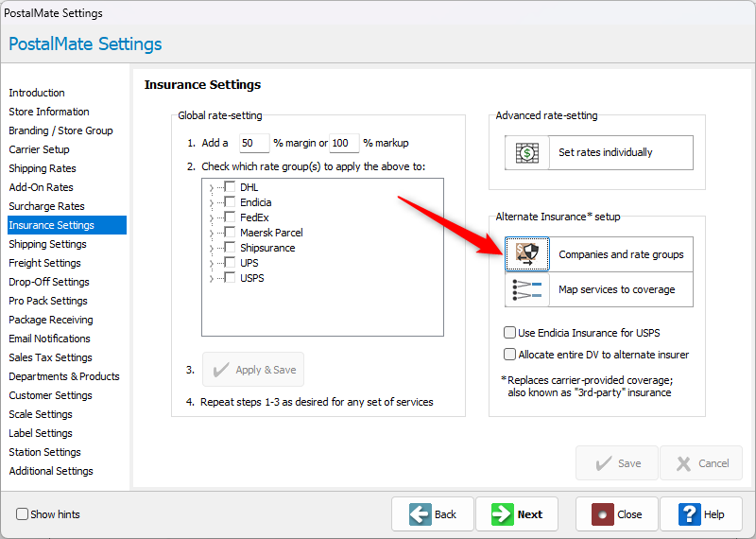Go to Surcharge Rates settings page

[x=46, y=206]
